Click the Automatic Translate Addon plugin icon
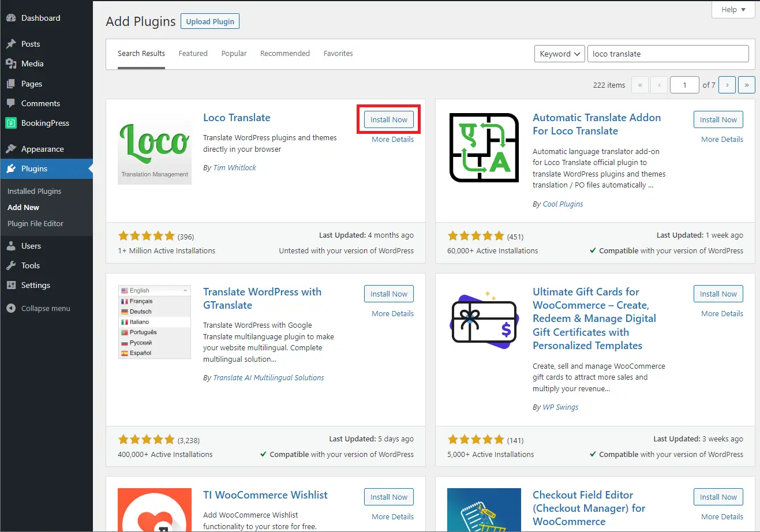760x532 pixels. [x=484, y=148]
